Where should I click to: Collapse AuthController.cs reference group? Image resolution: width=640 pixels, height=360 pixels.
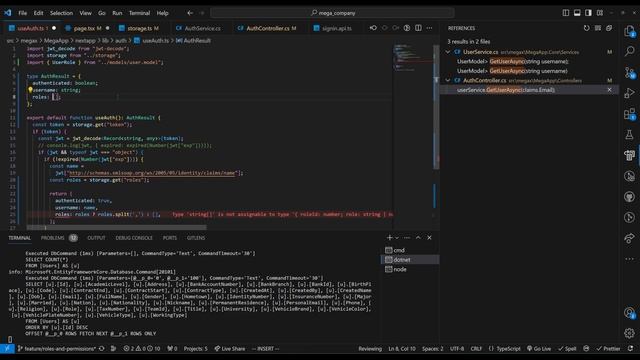[x=448, y=80]
